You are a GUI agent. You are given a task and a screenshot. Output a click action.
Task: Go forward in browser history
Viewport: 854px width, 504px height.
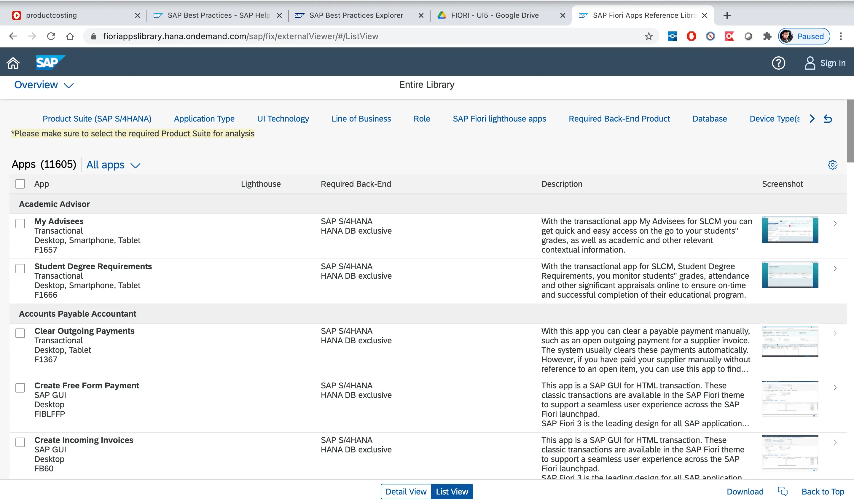coord(32,36)
